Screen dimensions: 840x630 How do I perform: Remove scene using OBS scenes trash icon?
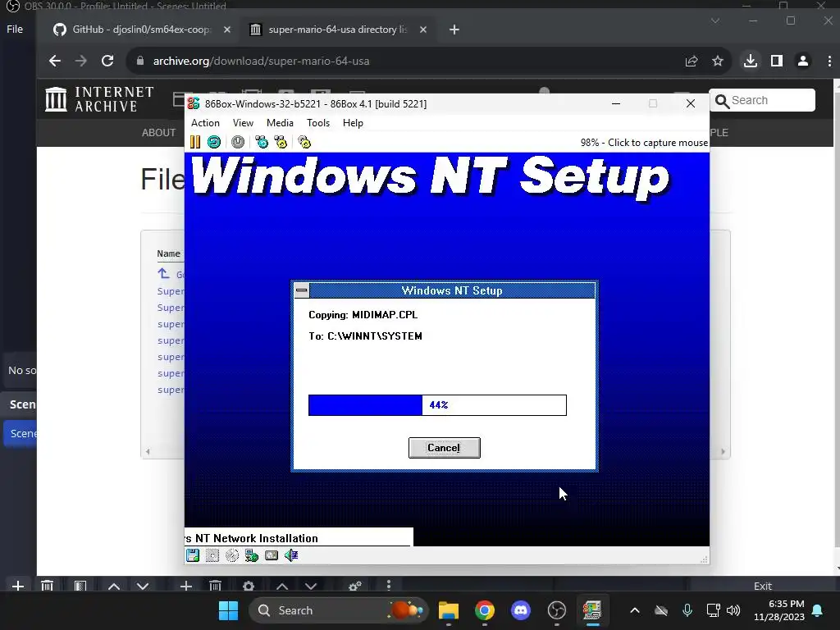point(47,586)
